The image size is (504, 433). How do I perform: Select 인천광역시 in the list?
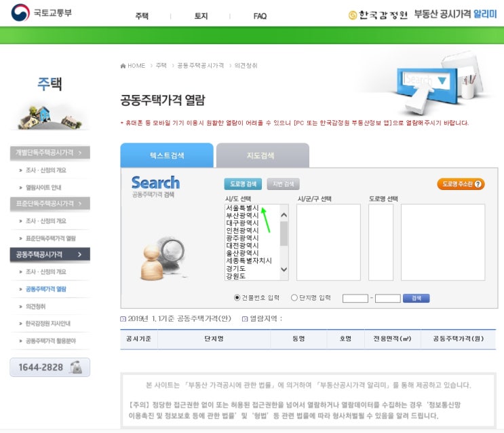coord(242,230)
